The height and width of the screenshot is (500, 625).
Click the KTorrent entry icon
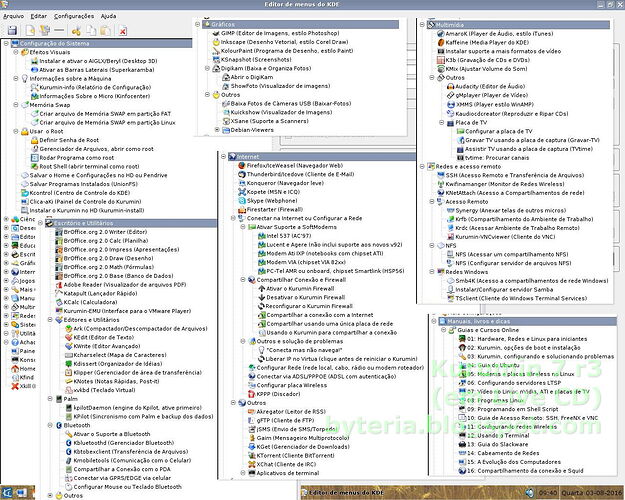point(252,455)
